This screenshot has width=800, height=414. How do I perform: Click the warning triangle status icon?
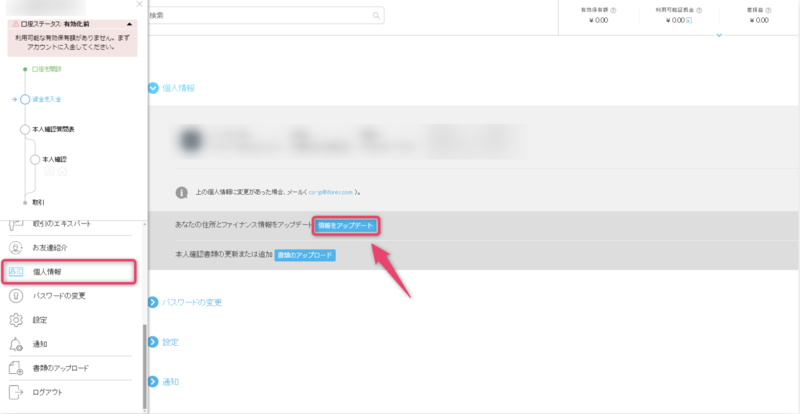point(15,24)
